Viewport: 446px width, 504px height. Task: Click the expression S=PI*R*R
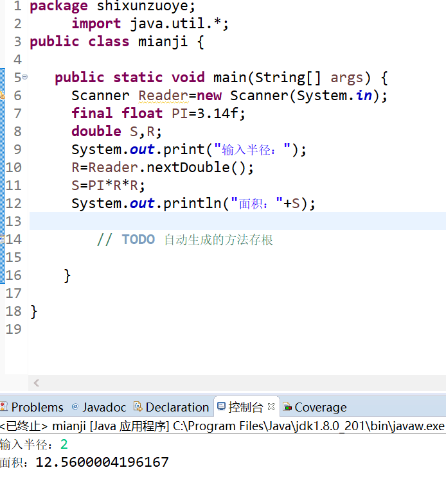click(x=105, y=186)
